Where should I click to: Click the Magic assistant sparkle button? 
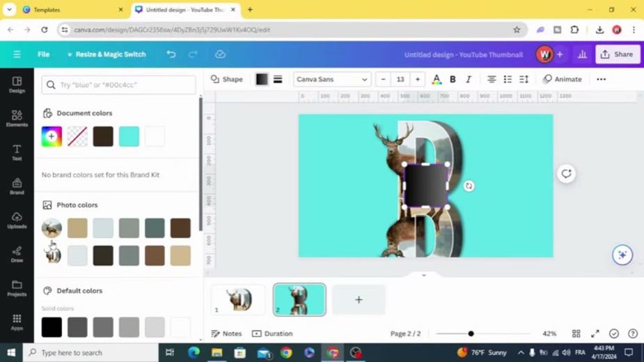622,255
